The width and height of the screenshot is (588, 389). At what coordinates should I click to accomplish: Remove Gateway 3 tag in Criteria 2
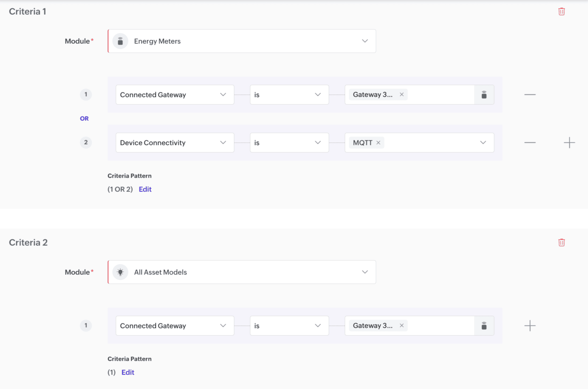(x=402, y=326)
